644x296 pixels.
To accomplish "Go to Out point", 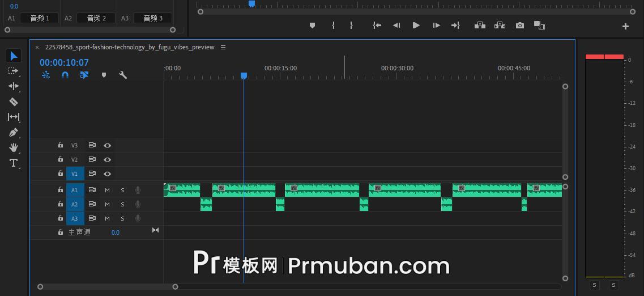I will (x=455, y=26).
